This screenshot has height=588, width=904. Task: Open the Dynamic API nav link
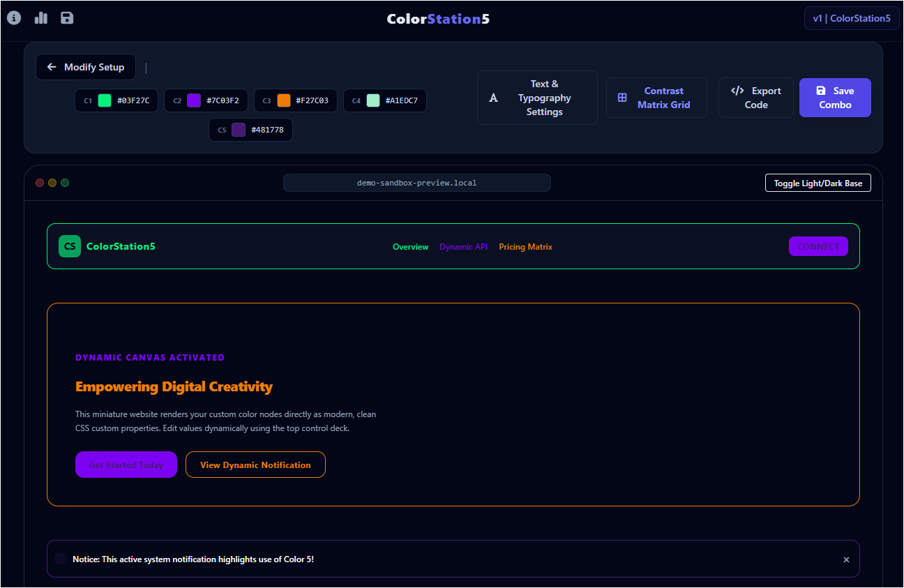click(x=464, y=247)
